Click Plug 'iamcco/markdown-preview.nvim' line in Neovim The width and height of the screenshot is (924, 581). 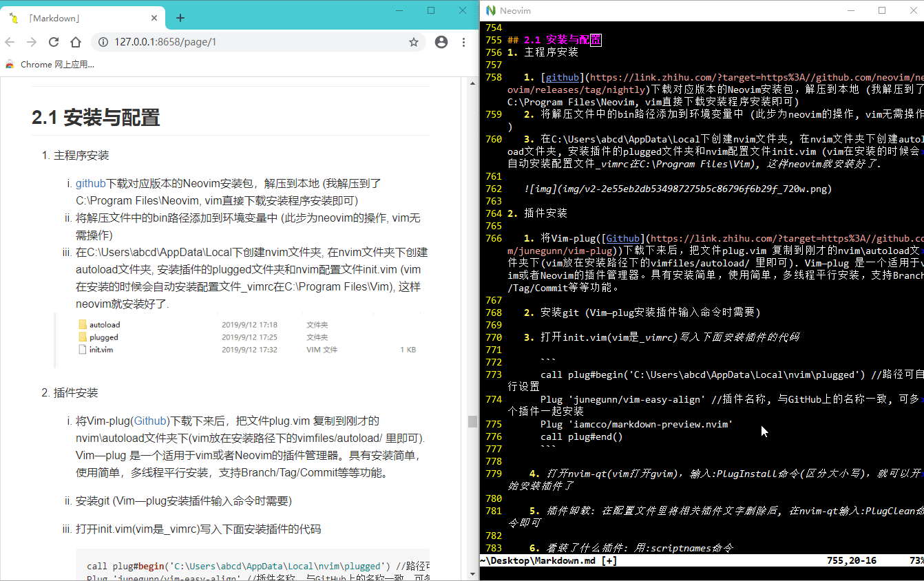637,424
